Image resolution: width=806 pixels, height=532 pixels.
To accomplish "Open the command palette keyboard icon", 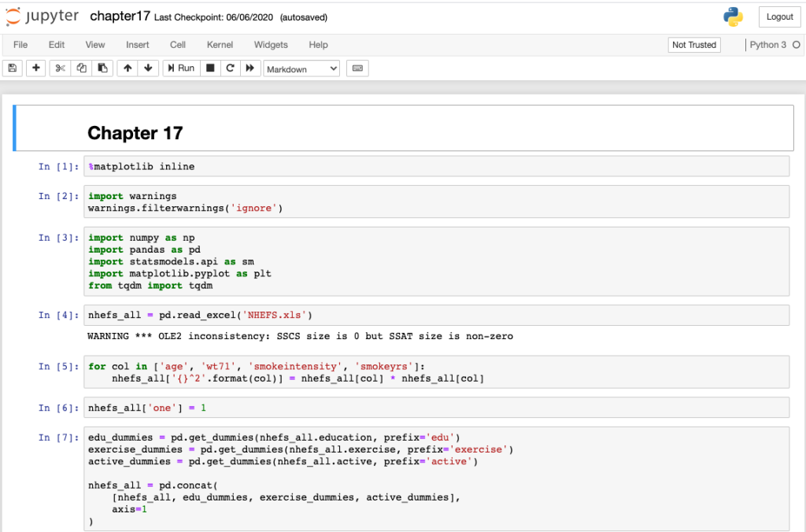I will click(x=358, y=68).
